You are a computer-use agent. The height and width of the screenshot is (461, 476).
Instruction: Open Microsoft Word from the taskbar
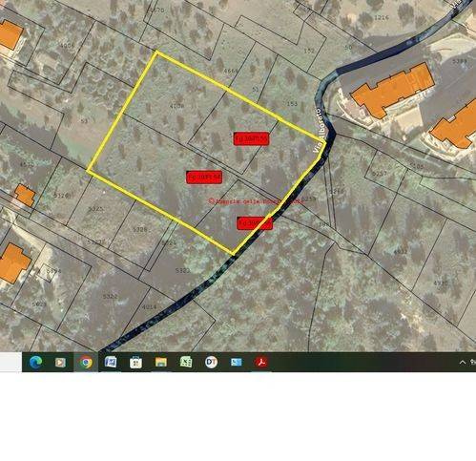(111, 362)
